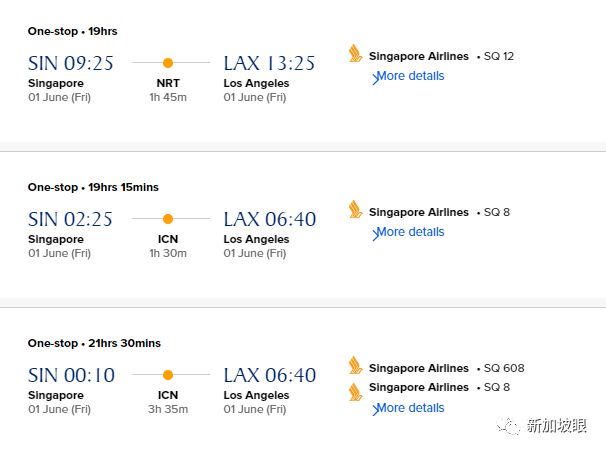606x452 pixels.
Task: Expand the details chevron for the 19hrs 15mins flight
Action: click(x=375, y=234)
